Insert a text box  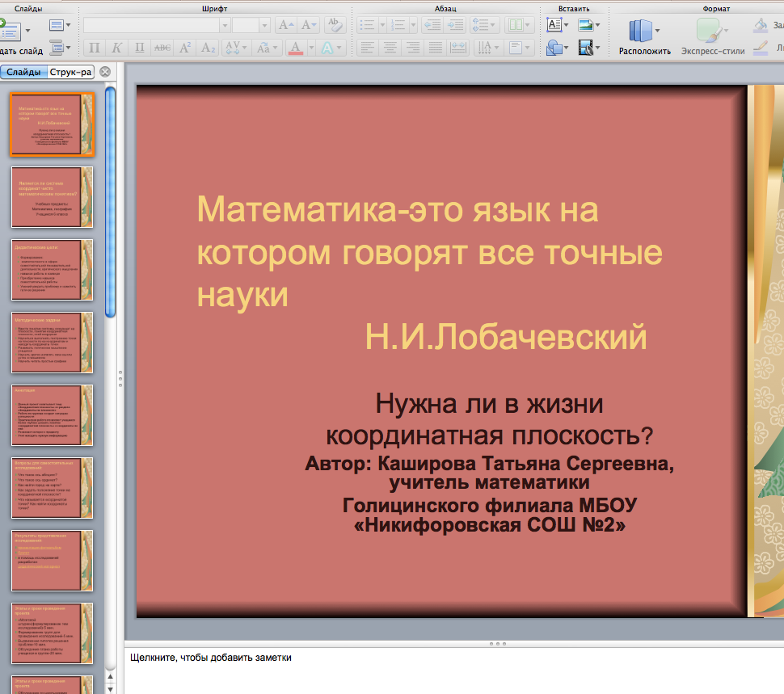coord(554,25)
